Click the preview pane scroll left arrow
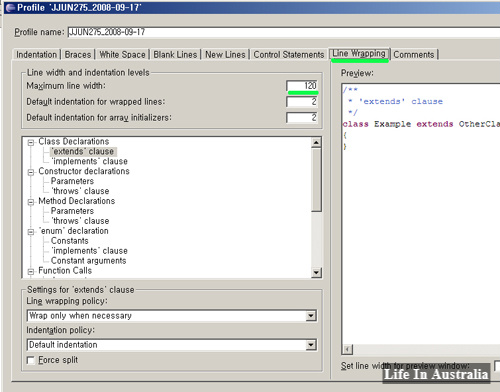Screen dimensions: 500x392 [347, 349]
